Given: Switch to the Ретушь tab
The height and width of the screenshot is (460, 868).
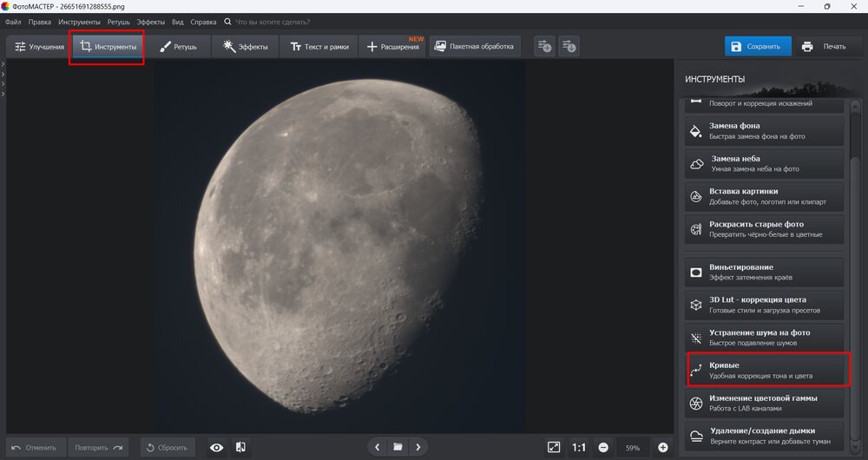Looking at the screenshot, I should pos(179,47).
